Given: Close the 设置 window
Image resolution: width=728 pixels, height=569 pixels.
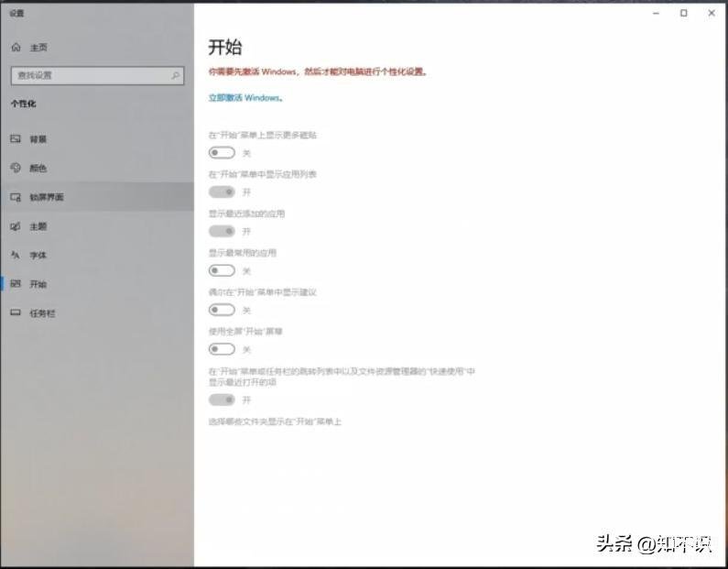Looking at the screenshot, I should coord(712,14).
